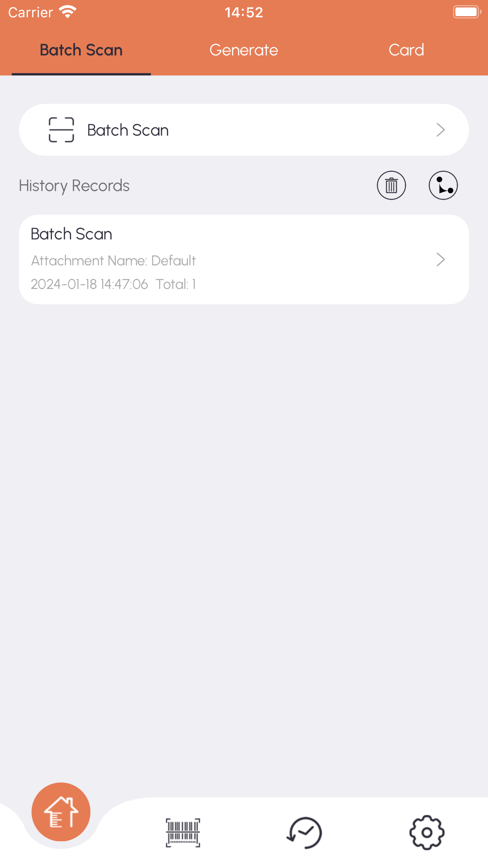Tap the 14:52 clock in status bar
This screenshot has width=488, height=868.
click(x=244, y=12)
